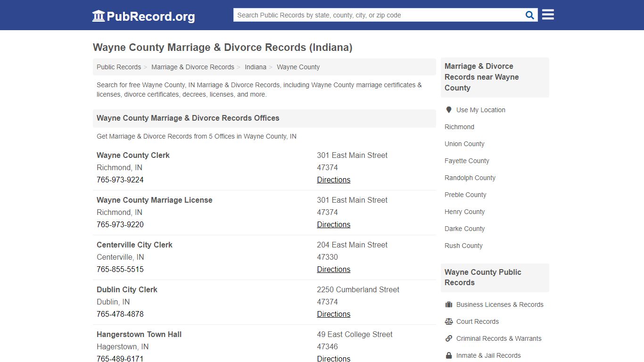Select the Indiana breadcrumb
Viewport: 644px width, 362px height.
pyautogui.click(x=256, y=67)
